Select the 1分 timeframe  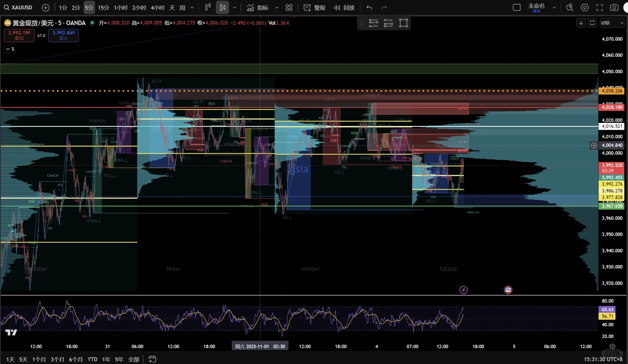point(63,7)
